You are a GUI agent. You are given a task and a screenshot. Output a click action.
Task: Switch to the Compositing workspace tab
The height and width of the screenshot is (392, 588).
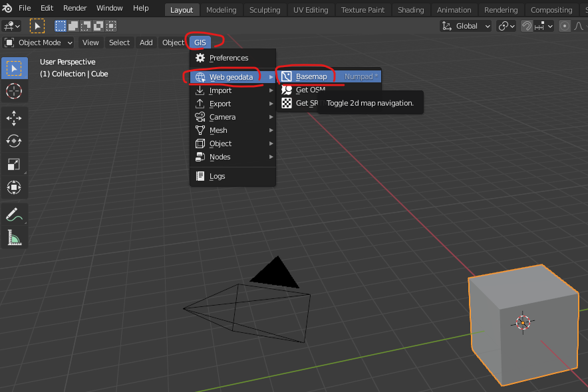coord(551,10)
